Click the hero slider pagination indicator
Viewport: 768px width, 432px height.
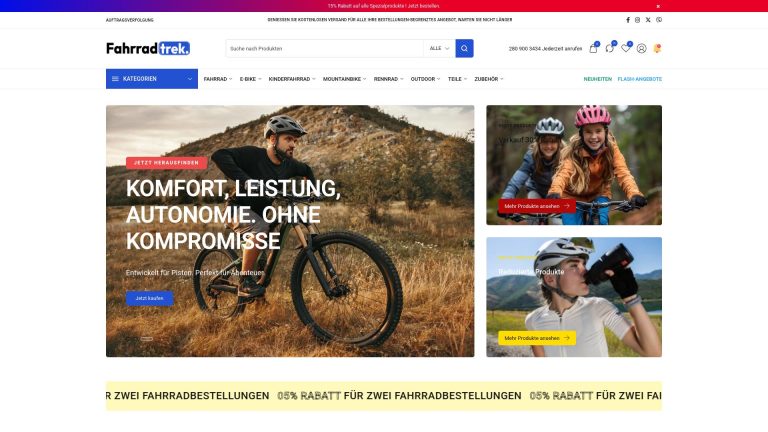pyautogui.click(x=146, y=339)
